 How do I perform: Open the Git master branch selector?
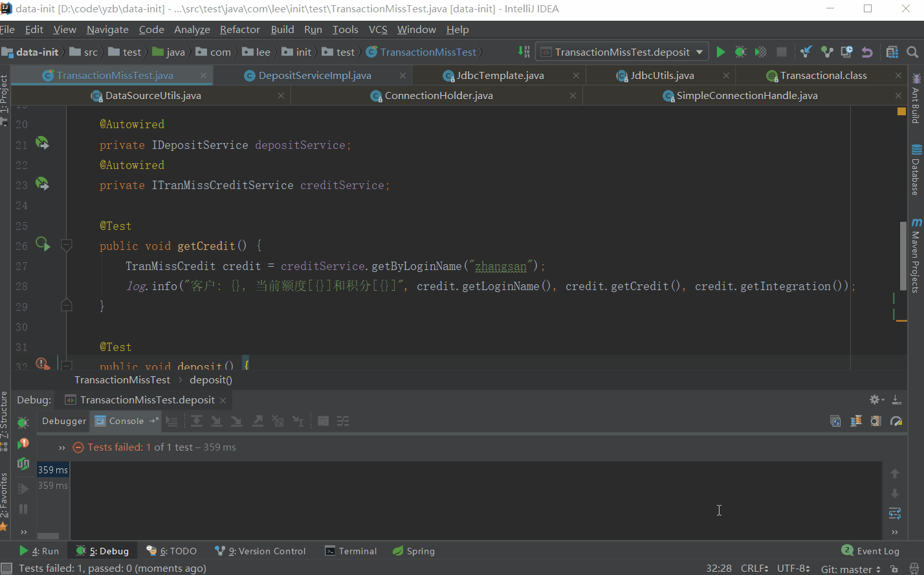point(850,569)
